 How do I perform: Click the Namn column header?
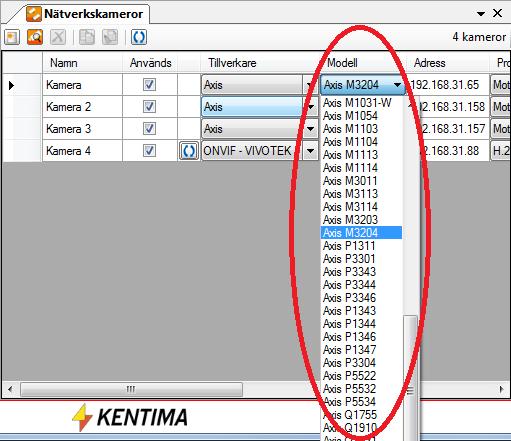point(82,63)
